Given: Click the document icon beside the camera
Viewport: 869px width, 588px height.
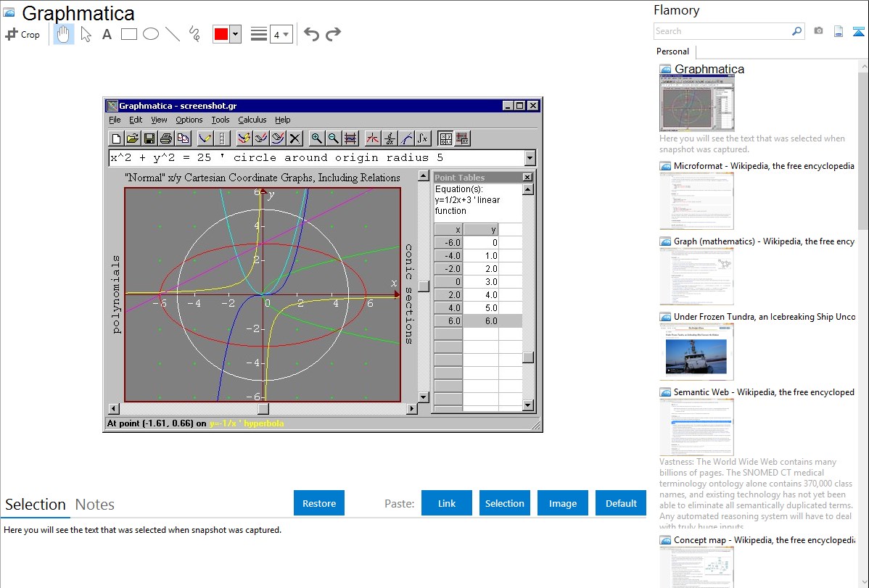Looking at the screenshot, I should [839, 31].
